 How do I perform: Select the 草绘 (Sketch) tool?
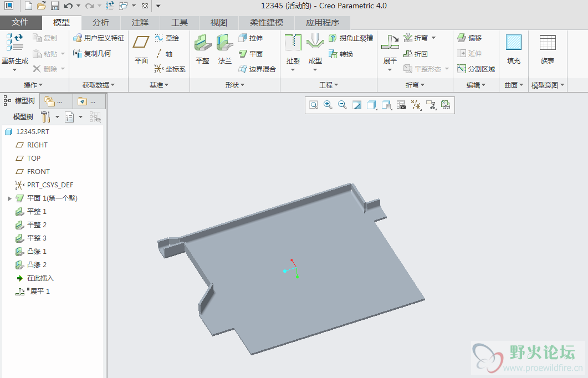pyautogui.click(x=167, y=38)
